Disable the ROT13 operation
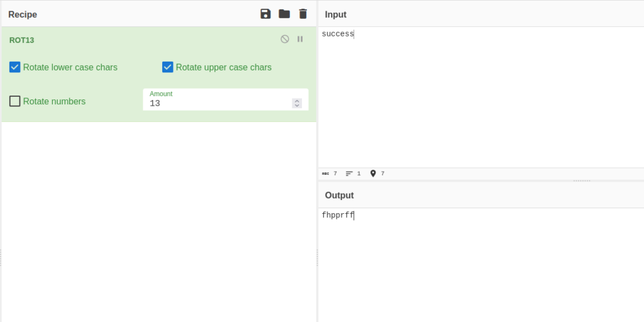The height and width of the screenshot is (322, 644). (285, 39)
